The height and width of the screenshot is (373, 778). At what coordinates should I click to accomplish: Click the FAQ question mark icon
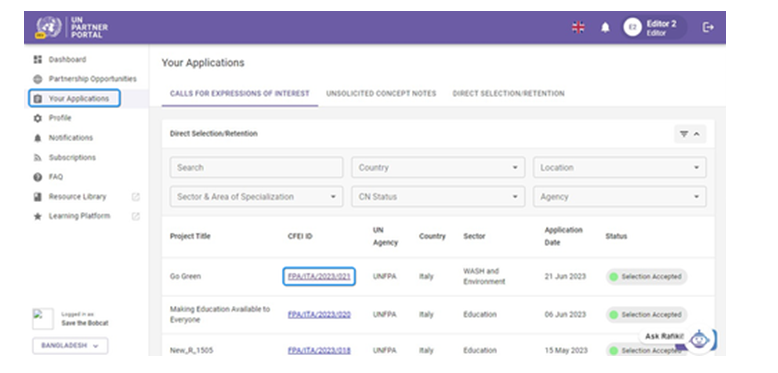38,177
